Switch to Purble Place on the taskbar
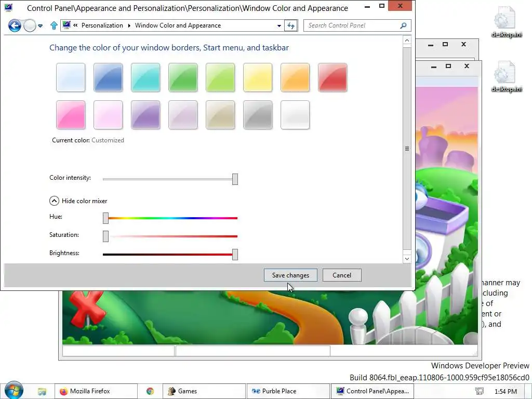The height and width of the screenshot is (399, 532). coord(288,391)
